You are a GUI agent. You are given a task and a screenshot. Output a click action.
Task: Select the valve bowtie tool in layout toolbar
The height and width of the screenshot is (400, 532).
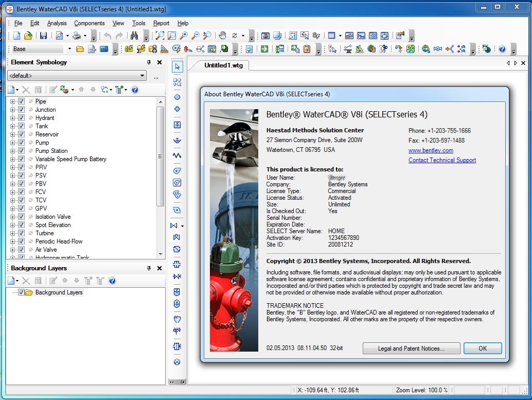point(174,225)
